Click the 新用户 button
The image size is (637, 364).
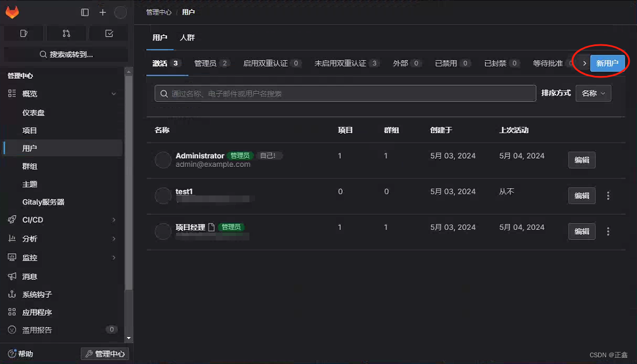[606, 63]
